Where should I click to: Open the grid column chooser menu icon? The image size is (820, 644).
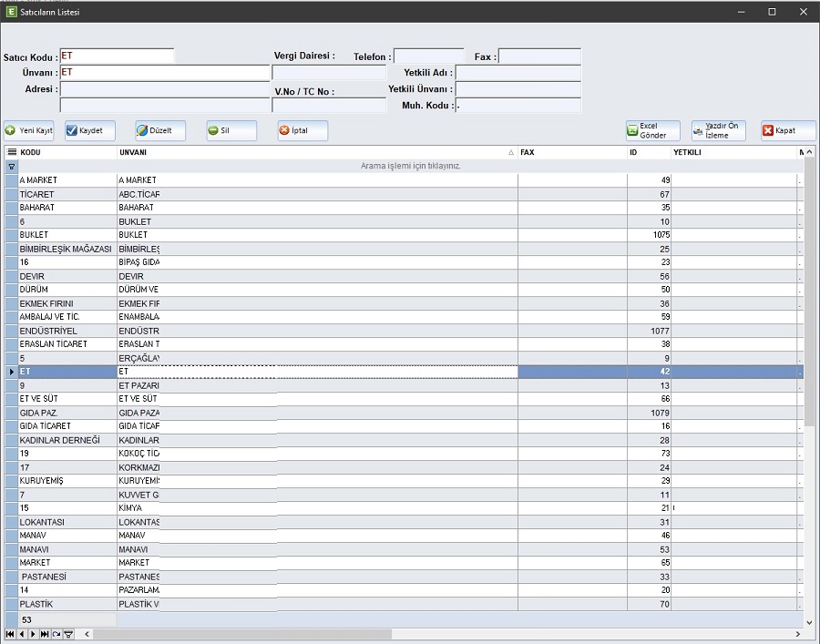11,152
